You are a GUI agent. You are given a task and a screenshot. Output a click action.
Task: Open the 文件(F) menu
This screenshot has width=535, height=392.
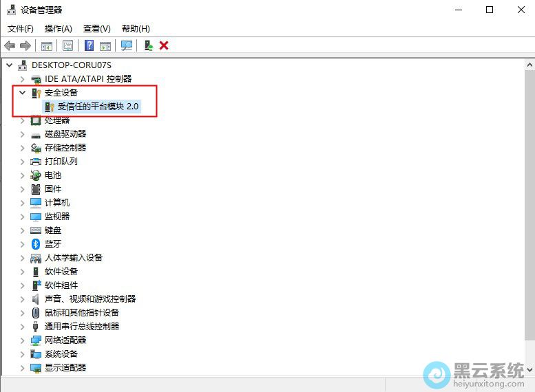click(21, 28)
